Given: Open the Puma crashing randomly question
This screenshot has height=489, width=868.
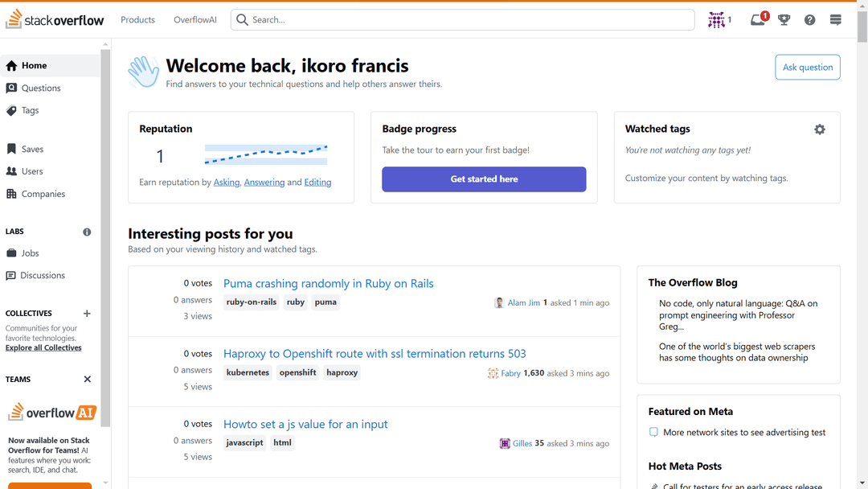Looking at the screenshot, I should point(328,284).
